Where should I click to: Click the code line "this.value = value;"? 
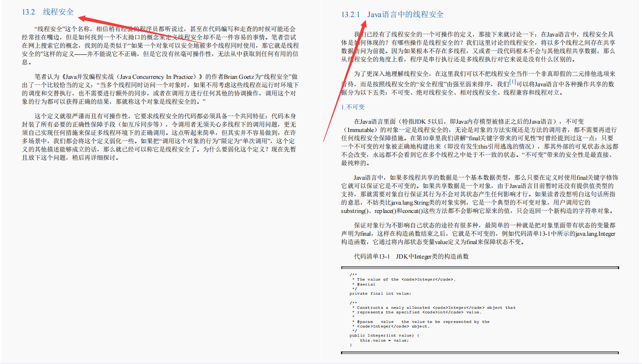click(384, 340)
